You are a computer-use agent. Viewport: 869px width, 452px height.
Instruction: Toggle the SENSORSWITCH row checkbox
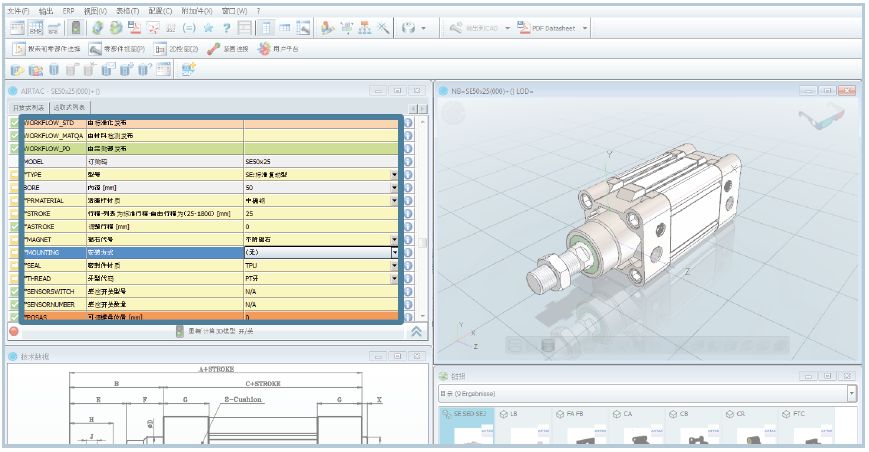pos(14,291)
